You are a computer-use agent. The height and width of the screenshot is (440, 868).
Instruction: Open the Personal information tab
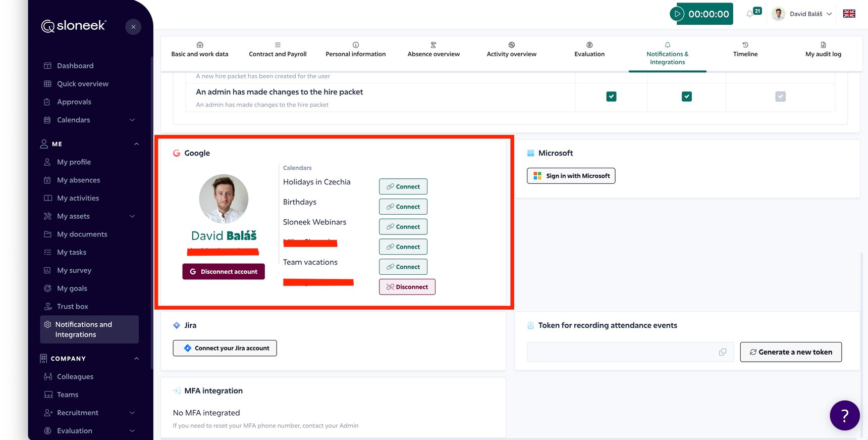point(356,50)
